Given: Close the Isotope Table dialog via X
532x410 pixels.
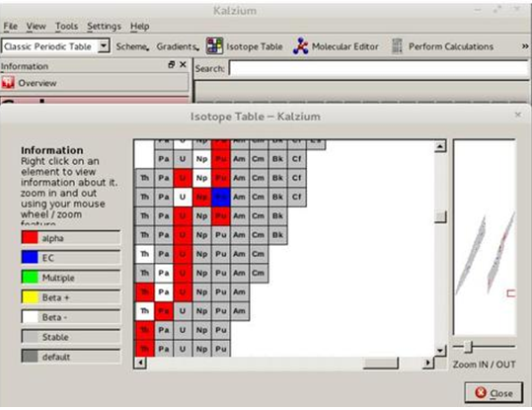Looking at the screenshot, I should (518, 115).
